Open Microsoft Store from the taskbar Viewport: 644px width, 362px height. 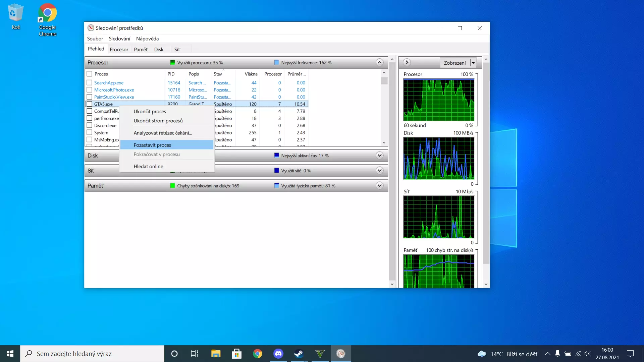click(x=236, y=354)
